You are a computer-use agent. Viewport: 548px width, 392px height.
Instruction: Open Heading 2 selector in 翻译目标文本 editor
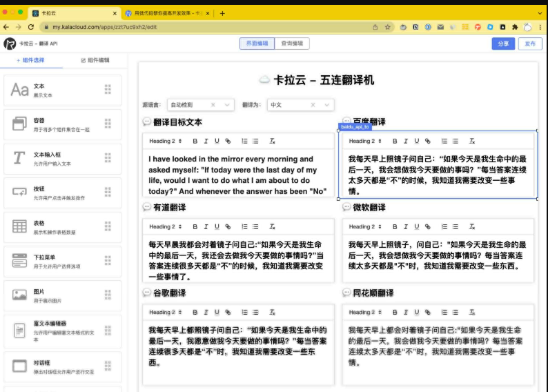point(166,141)
